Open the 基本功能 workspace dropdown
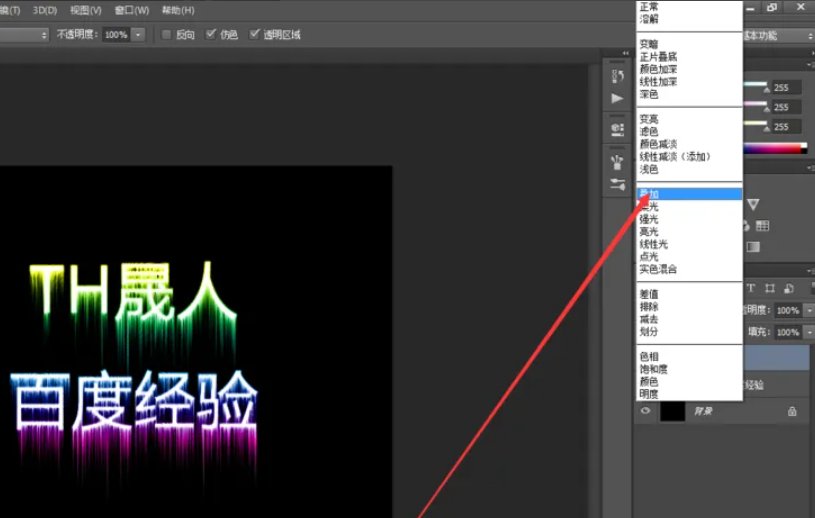This screenshot has height=518, width=815. coord(778,35)
